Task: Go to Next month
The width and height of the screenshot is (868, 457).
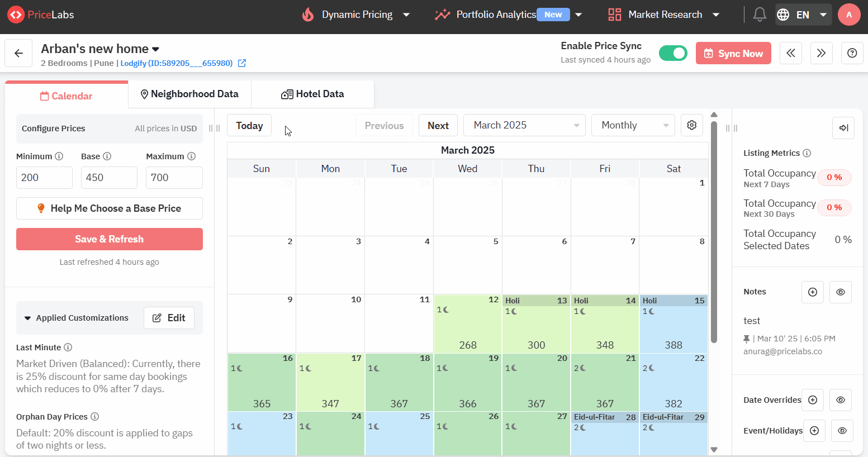Action: [438, 125]
